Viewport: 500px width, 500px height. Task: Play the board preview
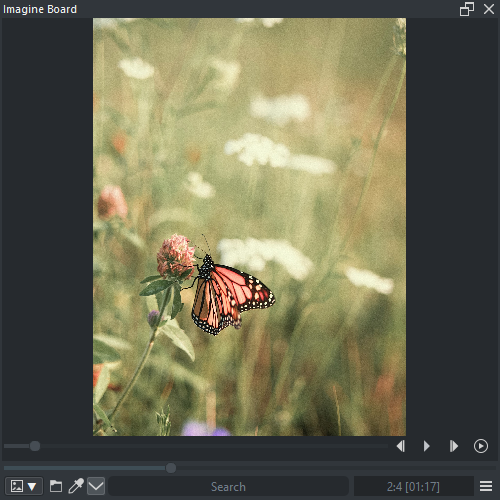click(426, 446)
